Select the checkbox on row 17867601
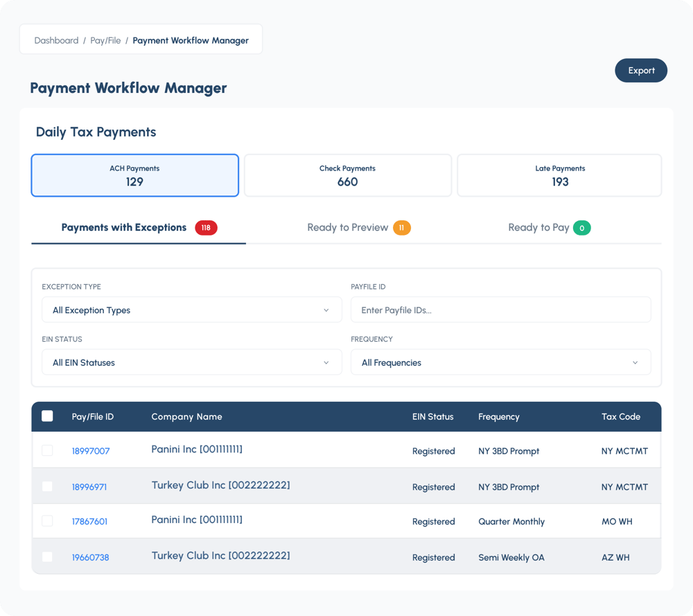Screen dimensions: 693x616 coord(47,521)
